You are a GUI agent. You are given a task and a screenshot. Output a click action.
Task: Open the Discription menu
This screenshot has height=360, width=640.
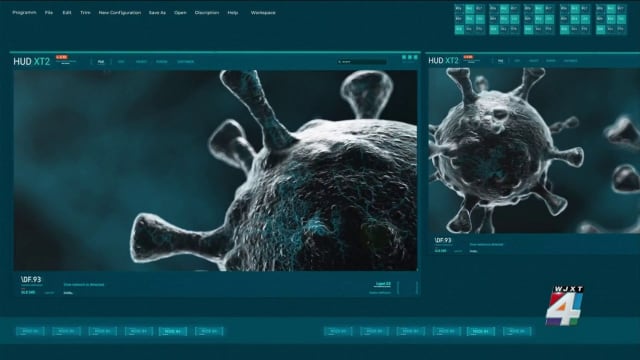207,13
